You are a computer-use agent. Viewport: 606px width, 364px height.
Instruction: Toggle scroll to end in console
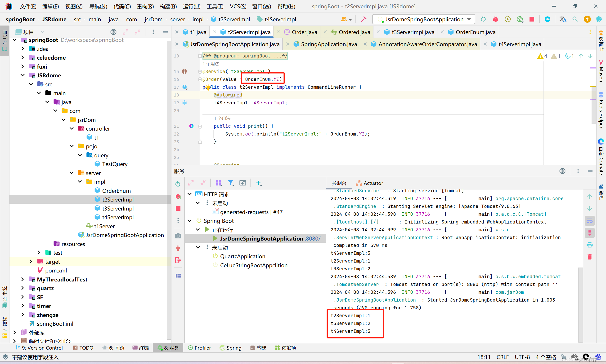click(x=590, y=232)
